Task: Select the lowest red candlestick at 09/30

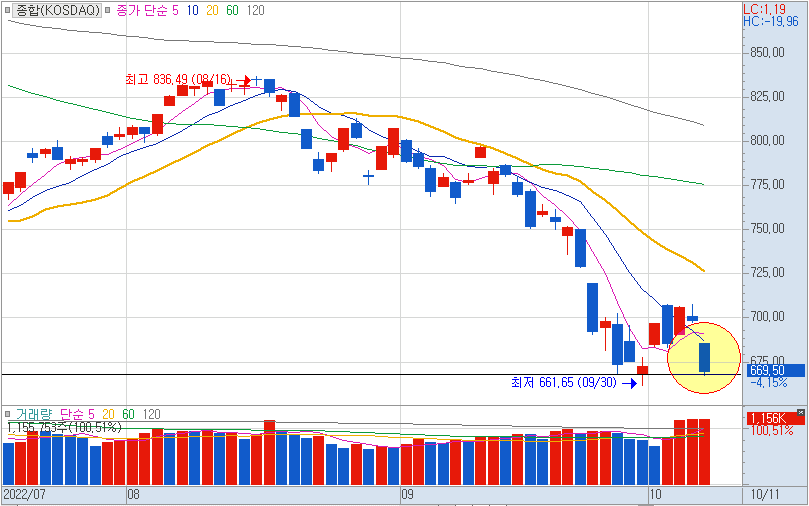Action: point(642,370)
